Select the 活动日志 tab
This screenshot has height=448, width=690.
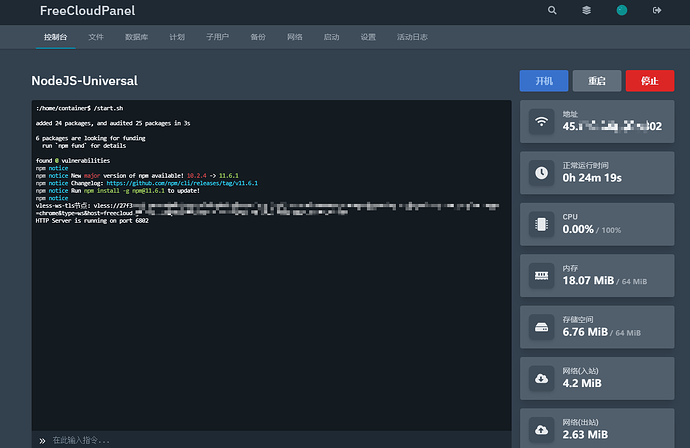pyautogui.click(x=412, y=37)
